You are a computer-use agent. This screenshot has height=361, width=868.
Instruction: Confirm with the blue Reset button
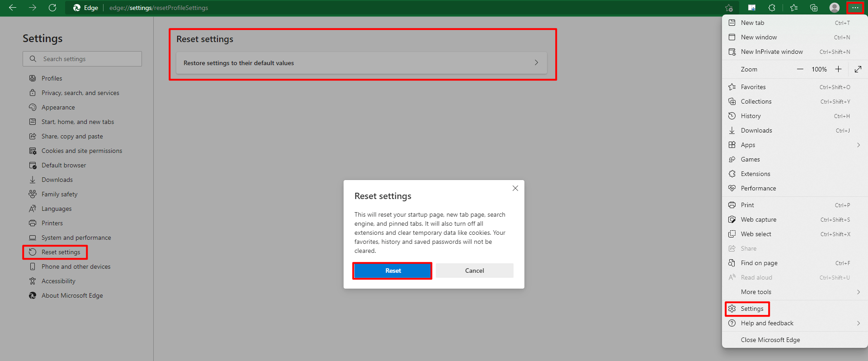pos(392,271)
